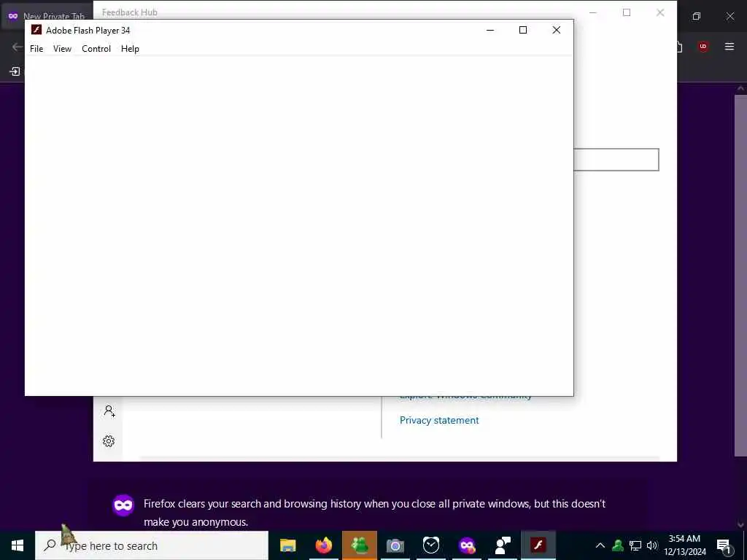Open File Explorer from the taskbar
Viewport: 747px width, 560px height.
point(287,545)
